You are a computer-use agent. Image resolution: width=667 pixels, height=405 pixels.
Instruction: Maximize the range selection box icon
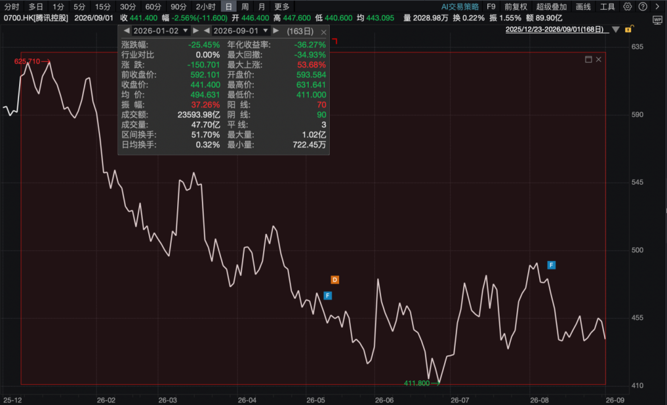coord(588,60)
